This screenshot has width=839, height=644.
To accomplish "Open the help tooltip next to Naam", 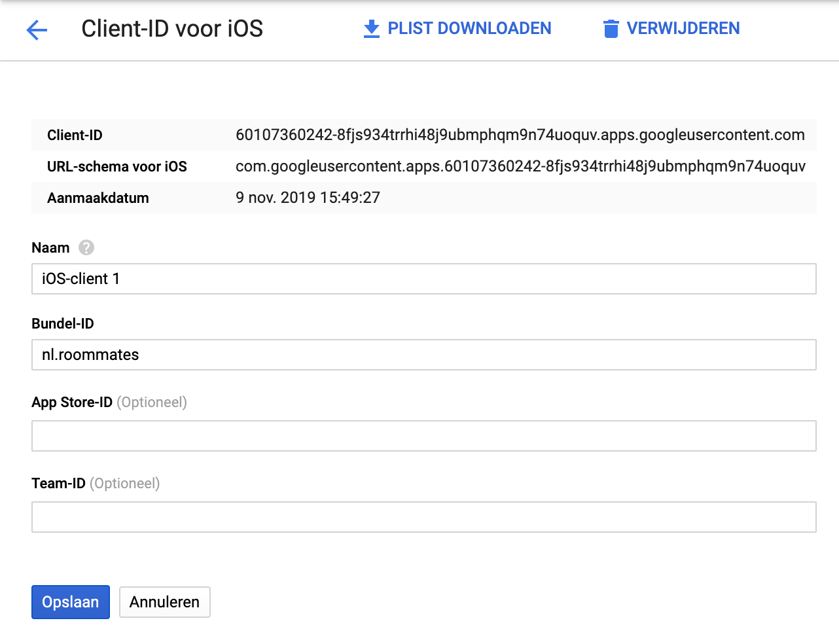I will coord(86,247).
